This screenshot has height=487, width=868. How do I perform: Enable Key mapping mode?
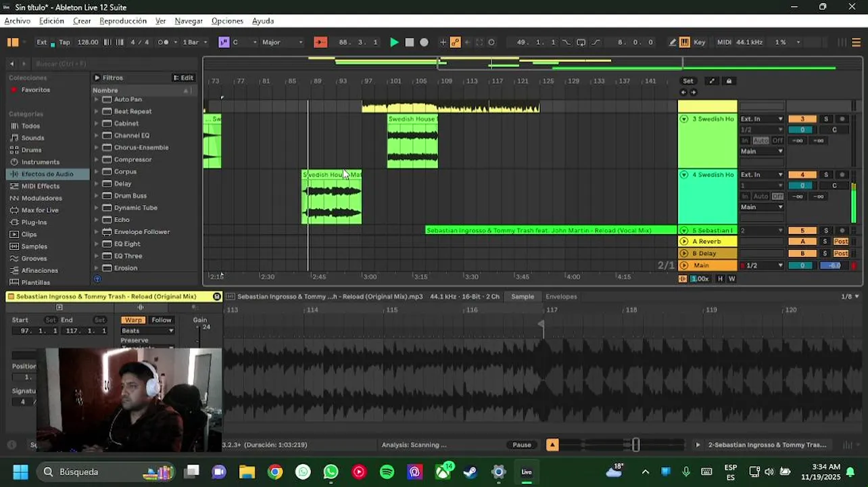pos(700,42)
